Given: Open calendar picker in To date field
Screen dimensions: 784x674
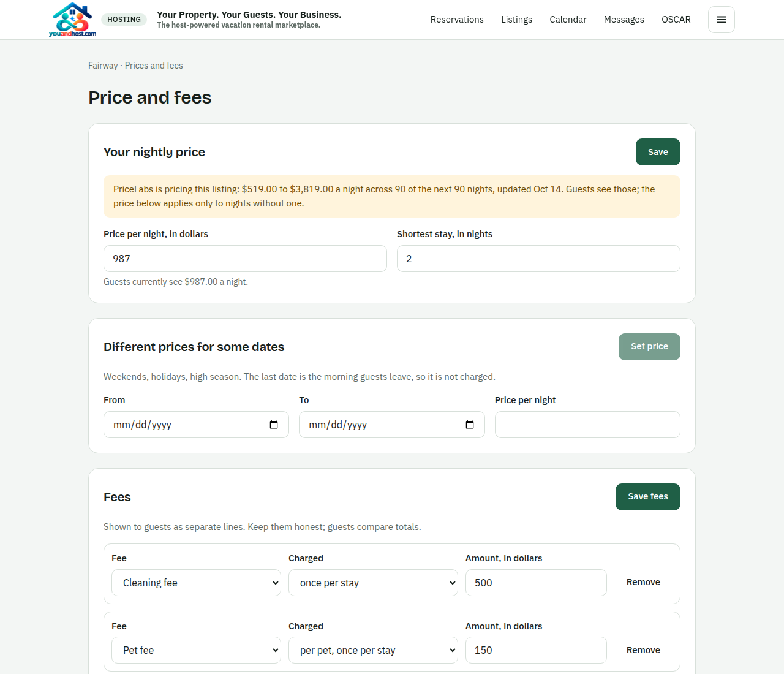Looking at the screenshot, I should point(470,425).
